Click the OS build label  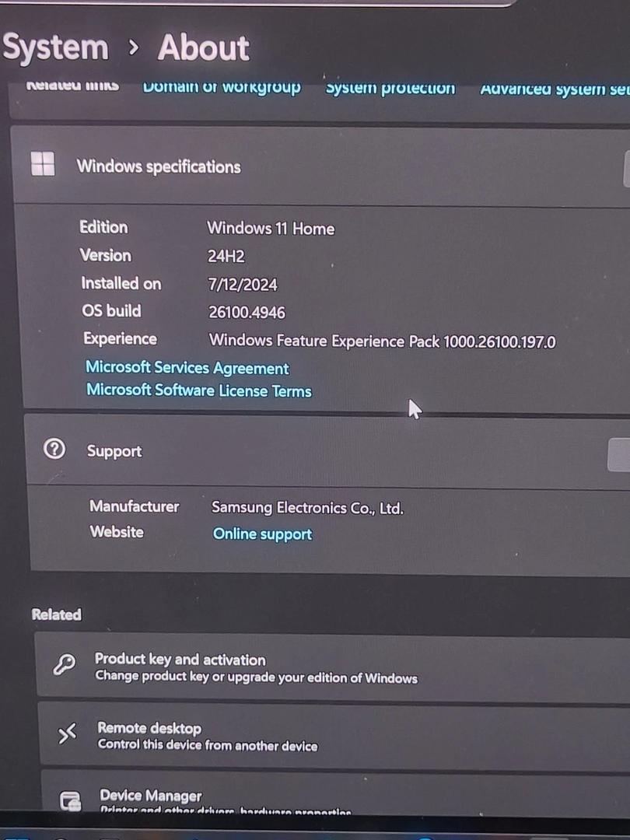point(111,310)
